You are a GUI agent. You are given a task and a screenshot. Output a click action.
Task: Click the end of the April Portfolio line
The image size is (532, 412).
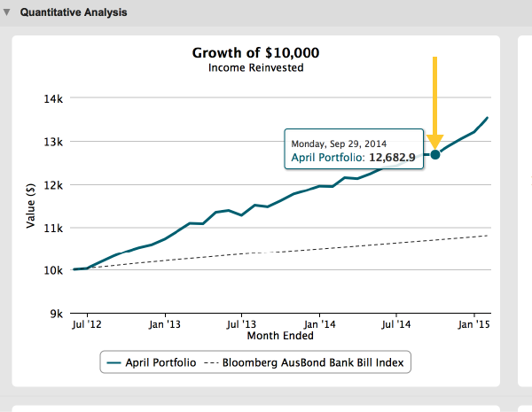487,118
